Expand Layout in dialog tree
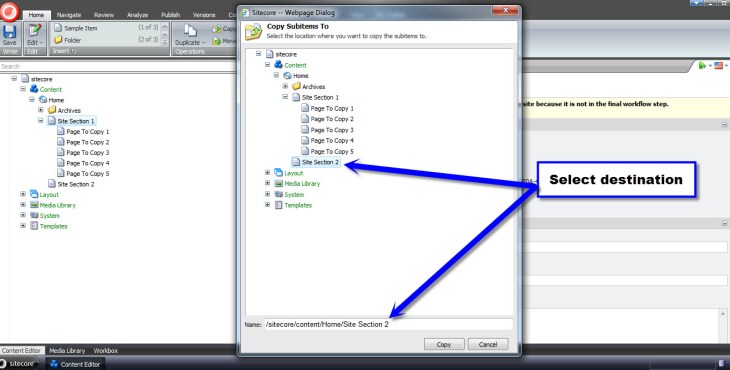 (268, 173)
